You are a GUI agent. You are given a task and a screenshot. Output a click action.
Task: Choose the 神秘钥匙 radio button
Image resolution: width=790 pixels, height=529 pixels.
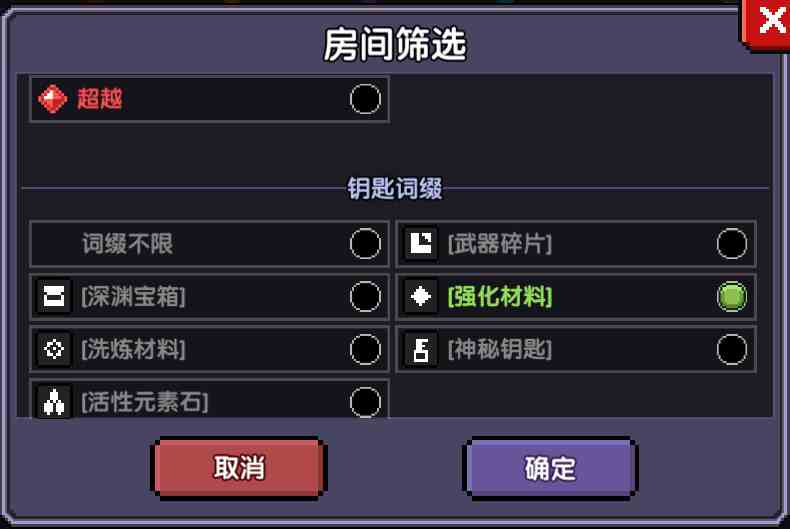(x=732, y=349)
